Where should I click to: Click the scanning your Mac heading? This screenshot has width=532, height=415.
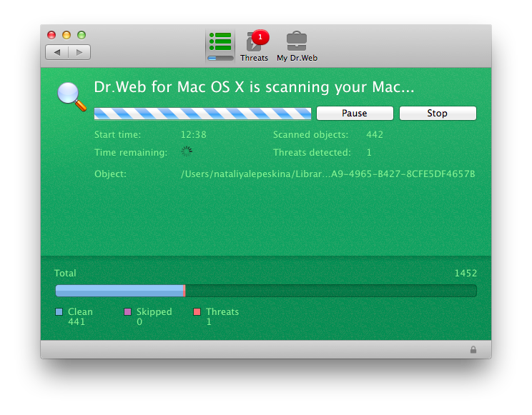(254, 87)
